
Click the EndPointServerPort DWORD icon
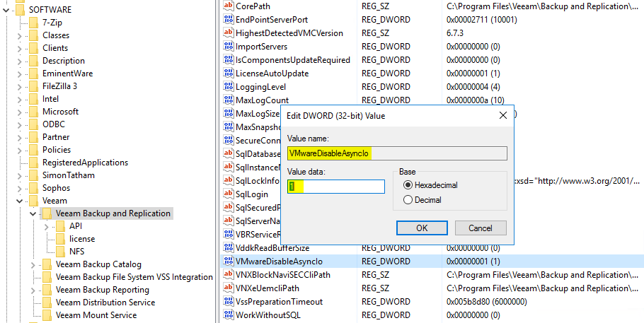(228, 19)
